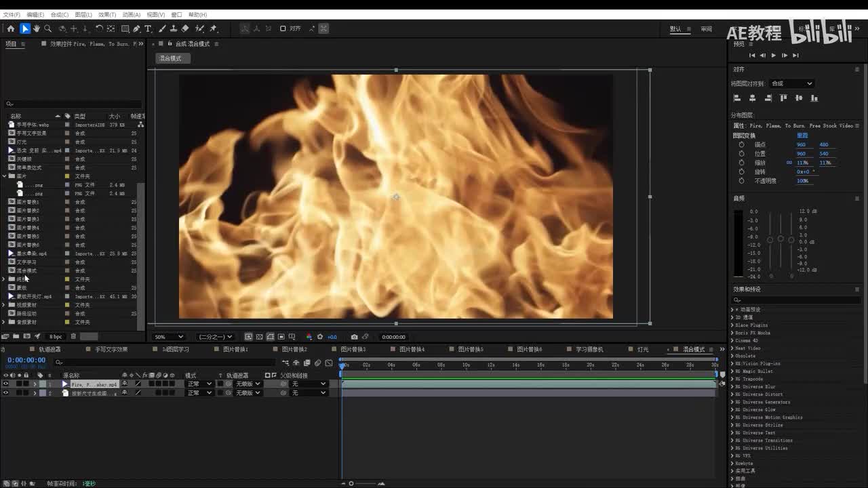This screenshot has width=868, height=488.
Task: Select the Rotation tool
Action: [99, 28]
